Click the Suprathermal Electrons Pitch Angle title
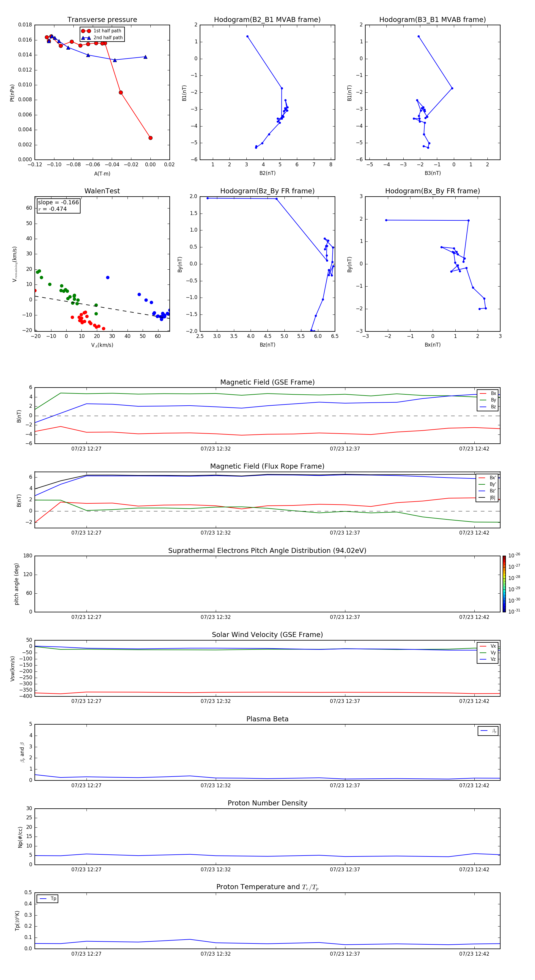Viewport: 535px width, 980px height. (x=267, y=551)
